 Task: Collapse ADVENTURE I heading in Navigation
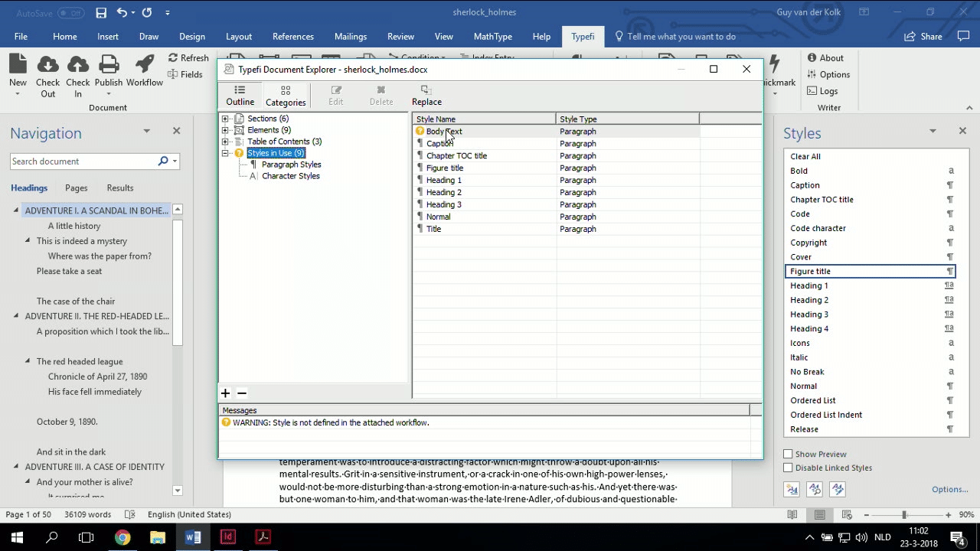click(x=16, y=210)
